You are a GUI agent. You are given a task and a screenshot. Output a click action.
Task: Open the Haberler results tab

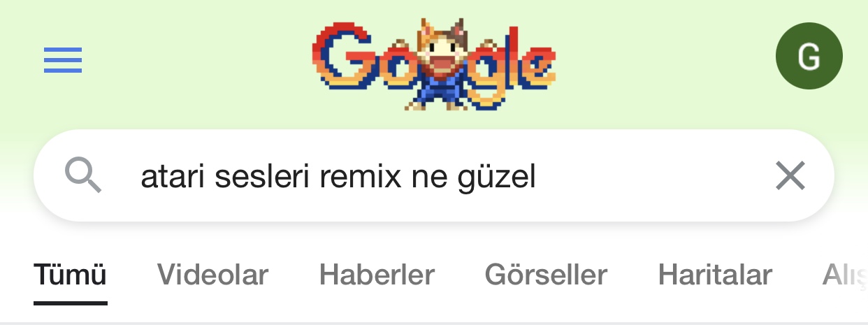(377, 275)
